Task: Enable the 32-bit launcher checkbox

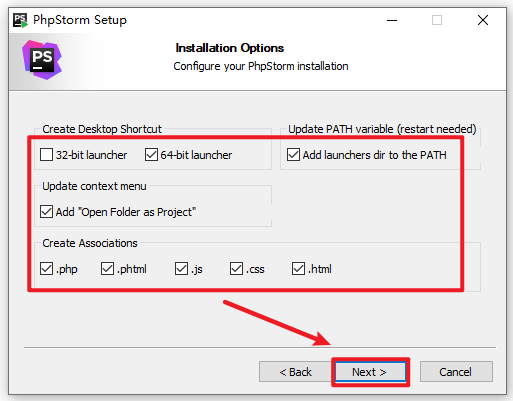Action: pos(46,155)
